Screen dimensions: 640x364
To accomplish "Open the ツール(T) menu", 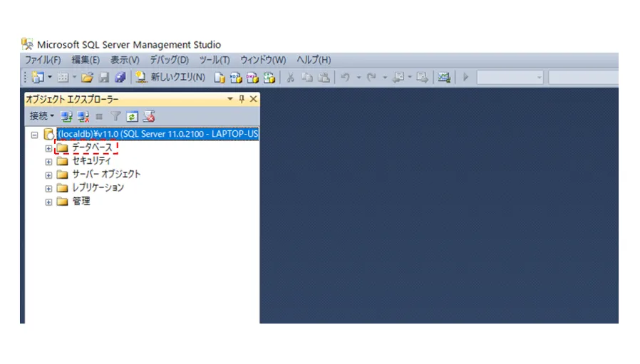I will point(215,61).
